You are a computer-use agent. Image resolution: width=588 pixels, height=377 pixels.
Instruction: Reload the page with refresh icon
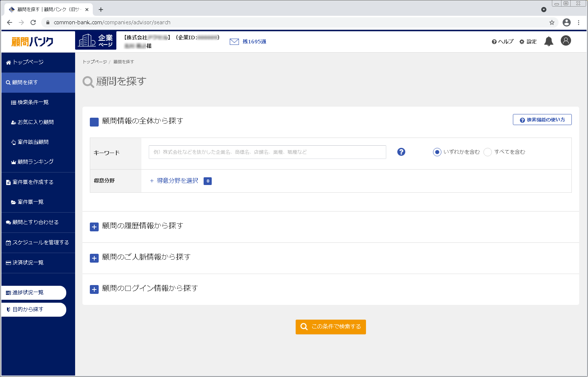33,22
